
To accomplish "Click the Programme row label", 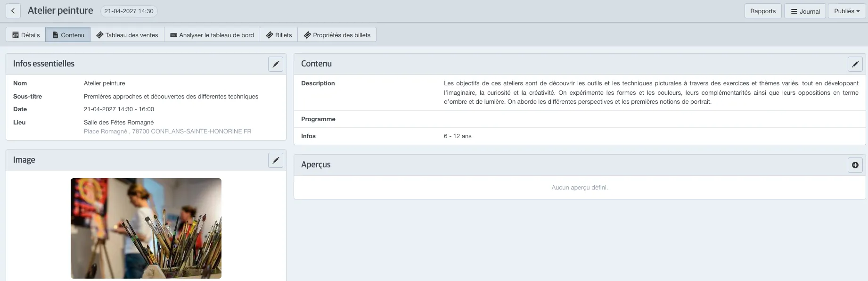I will [318, 119].
